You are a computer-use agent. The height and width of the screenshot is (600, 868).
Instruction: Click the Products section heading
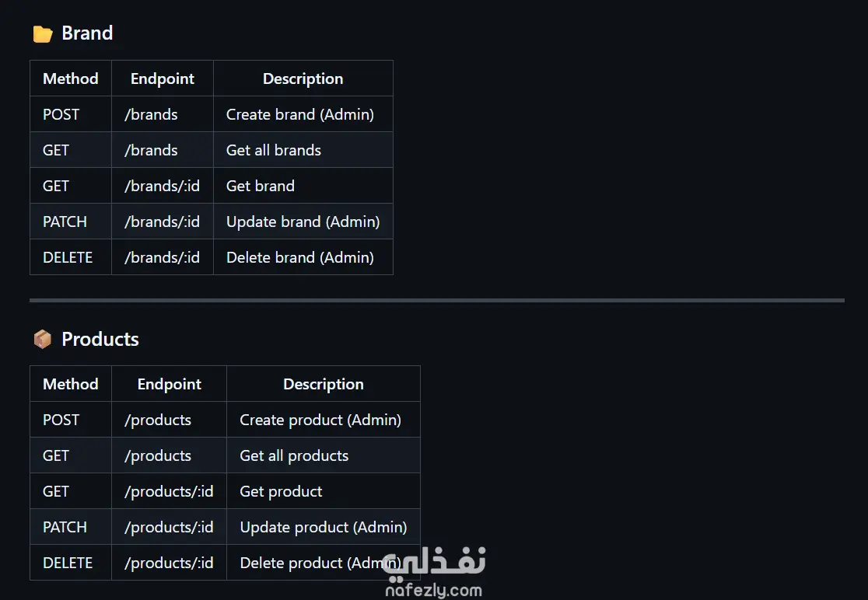point(100,340)
